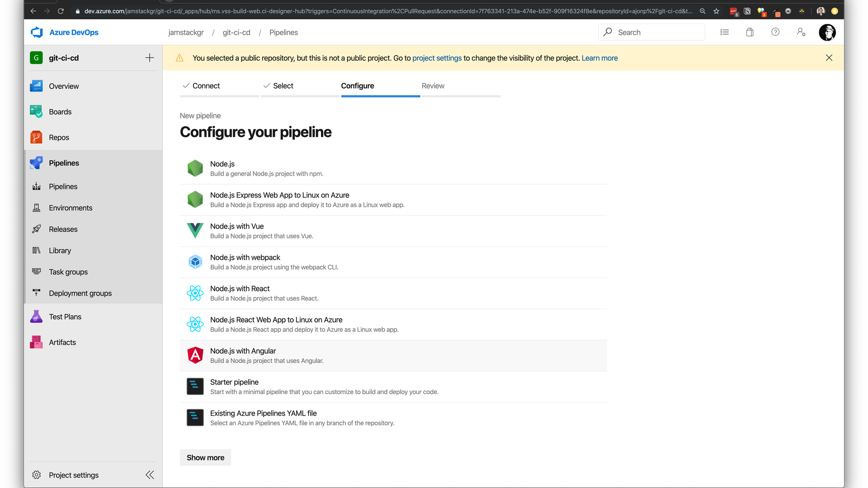Follow the project settings link in banner
This screenshot has height=488, width=868.
(437, 58)
